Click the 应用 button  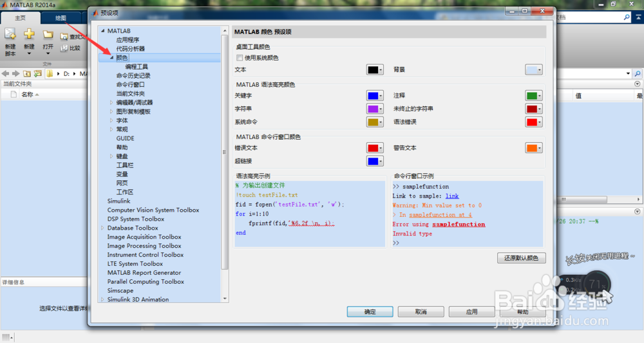471,312
